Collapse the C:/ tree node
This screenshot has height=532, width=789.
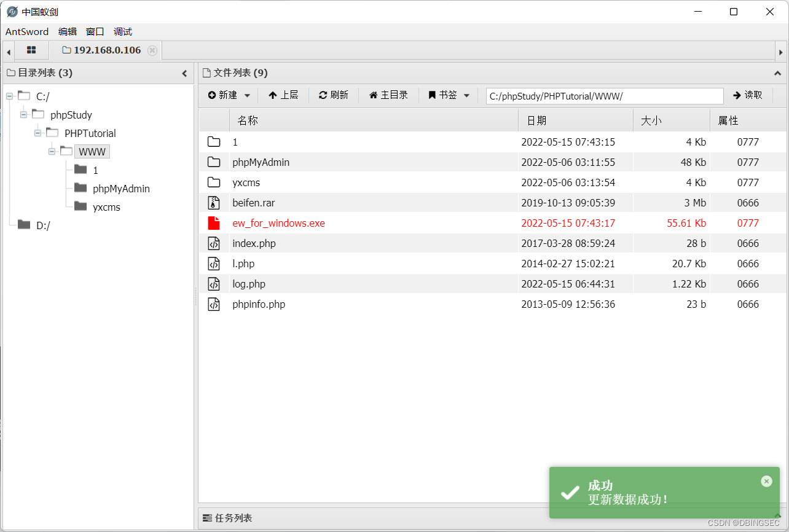click(9, 96)
